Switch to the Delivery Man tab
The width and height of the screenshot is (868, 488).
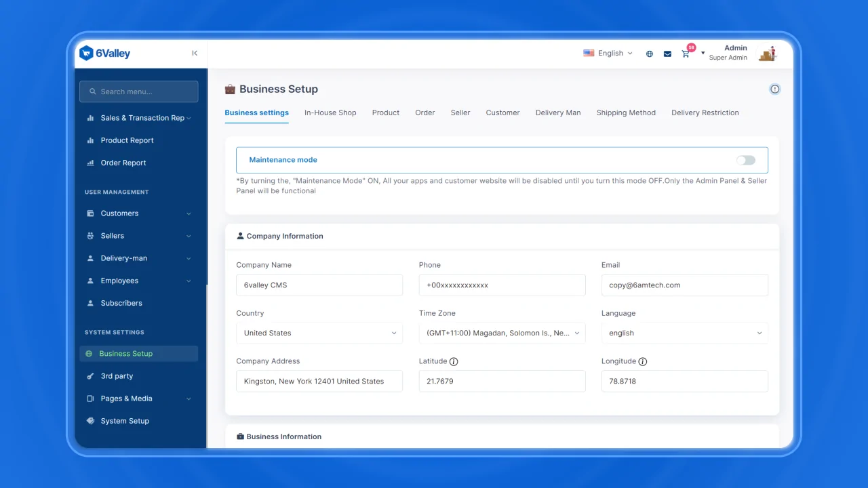[558, 113]
